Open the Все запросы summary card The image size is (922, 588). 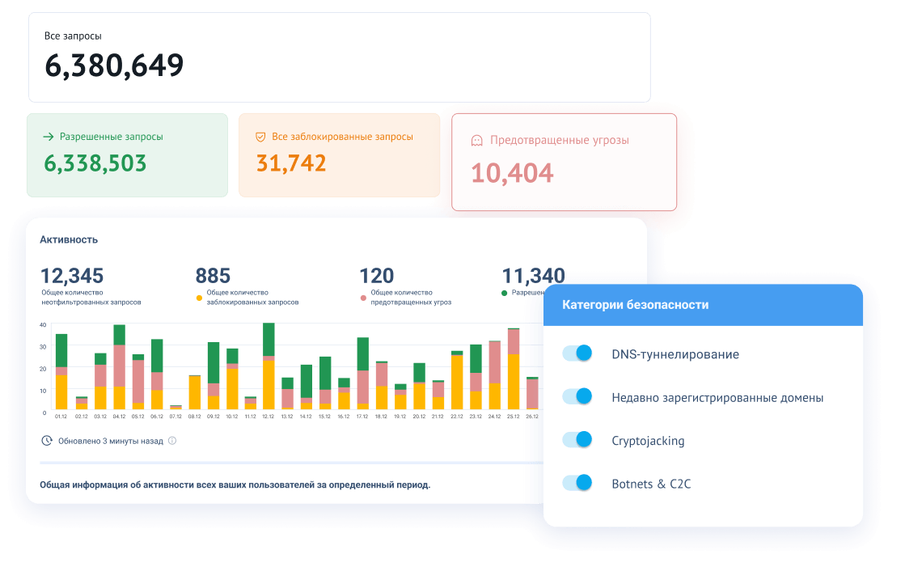[x=339, y=57]
